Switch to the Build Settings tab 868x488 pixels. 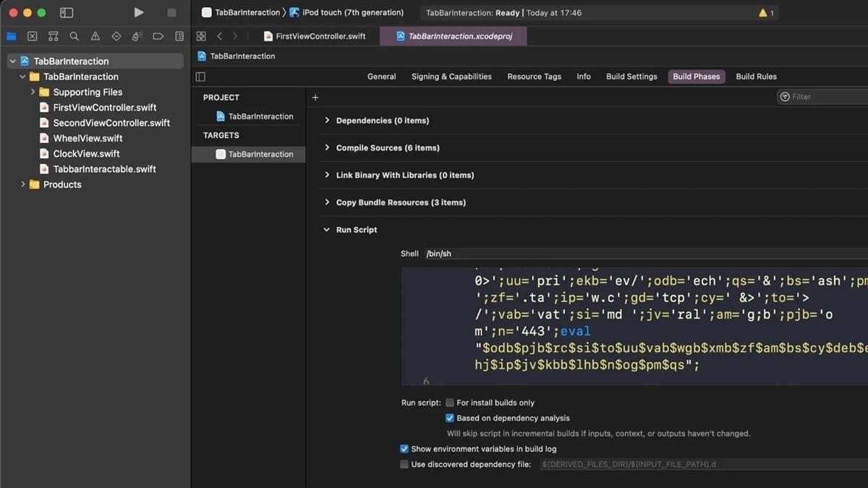click(x=631, y=77)
